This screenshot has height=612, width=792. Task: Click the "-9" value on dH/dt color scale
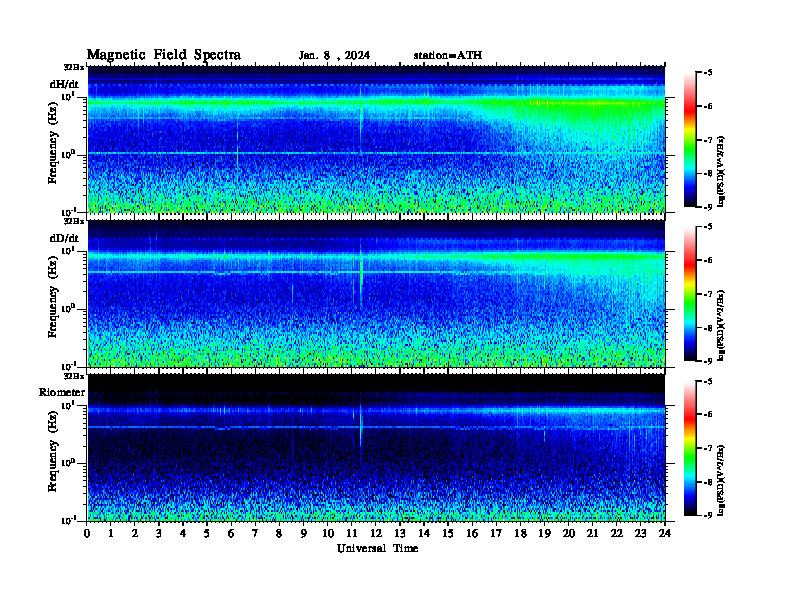(708, 207)
